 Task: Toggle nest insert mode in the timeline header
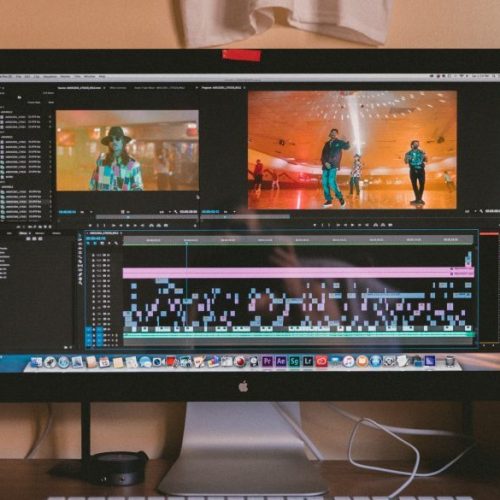pyautogui.click(x=88, y=243)
